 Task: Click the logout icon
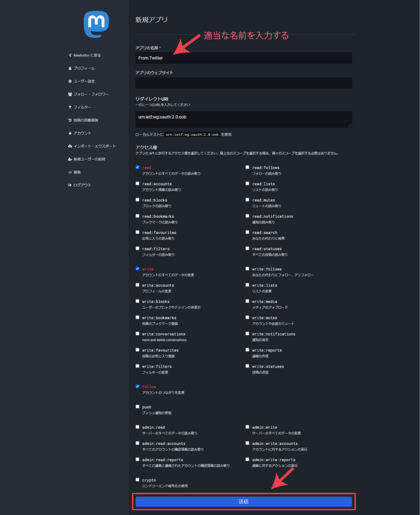point(70,185)
